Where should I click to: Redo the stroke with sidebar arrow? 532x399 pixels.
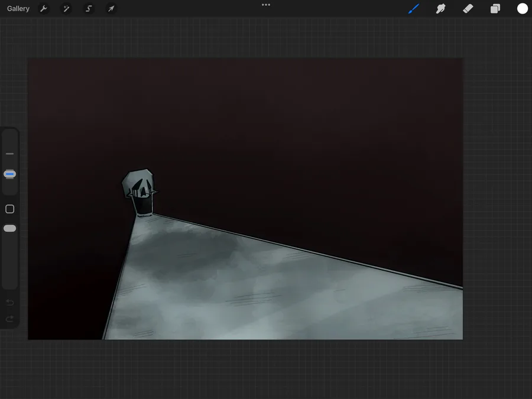tap(10, 319)
